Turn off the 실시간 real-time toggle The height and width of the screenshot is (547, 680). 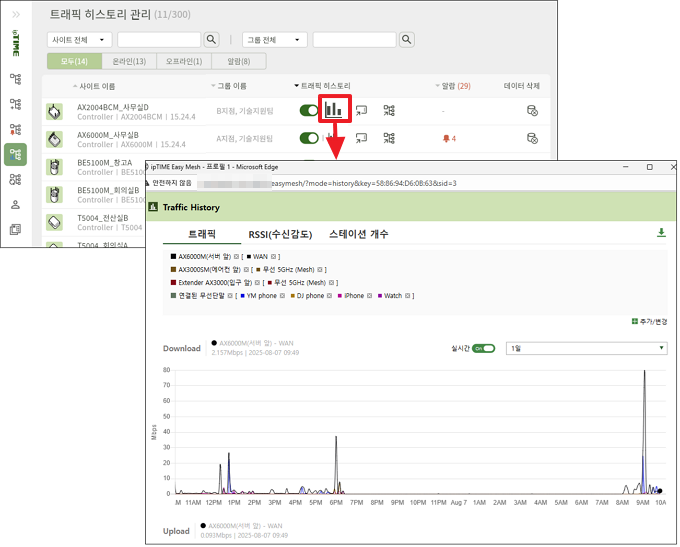[484, 348]
